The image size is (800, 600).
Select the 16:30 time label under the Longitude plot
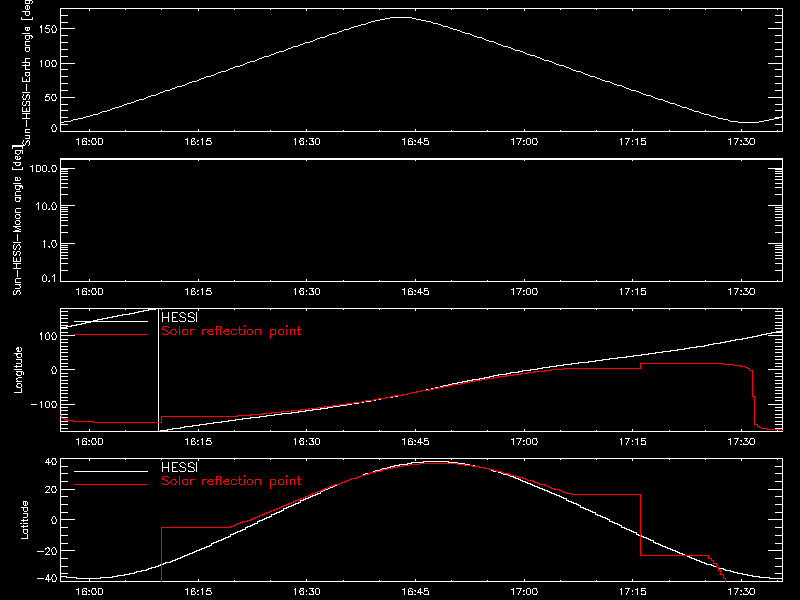(x=307, y=442)
